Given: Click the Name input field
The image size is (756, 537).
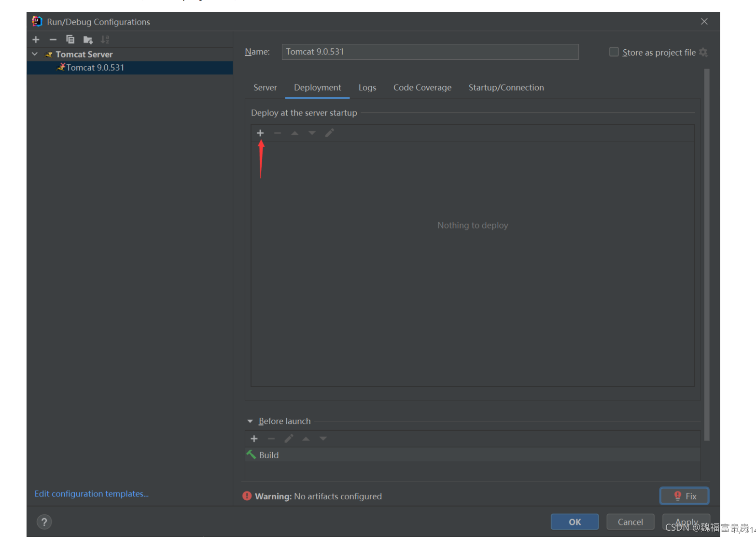Looking at the screenshot, I should click(430, 52).
